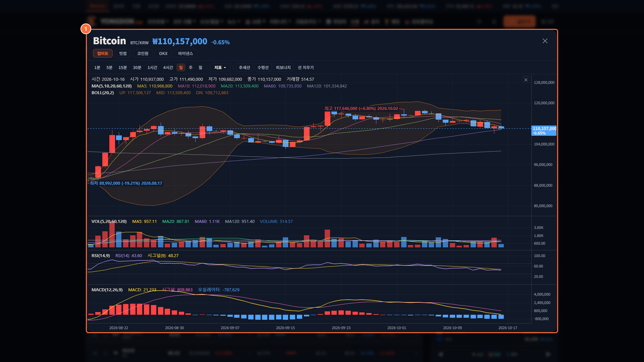Click 선 지우기 to erase lines

306,68
